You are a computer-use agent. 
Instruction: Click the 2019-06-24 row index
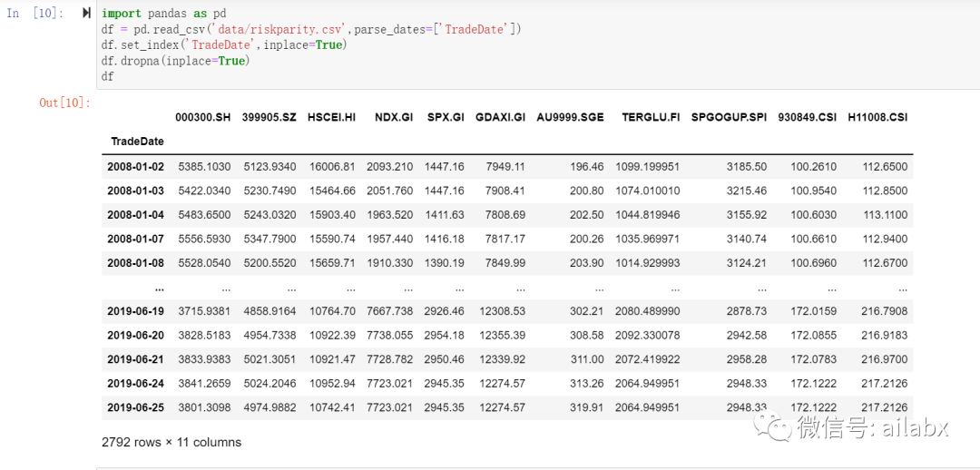pyautogui.click(x=135, y=383)
